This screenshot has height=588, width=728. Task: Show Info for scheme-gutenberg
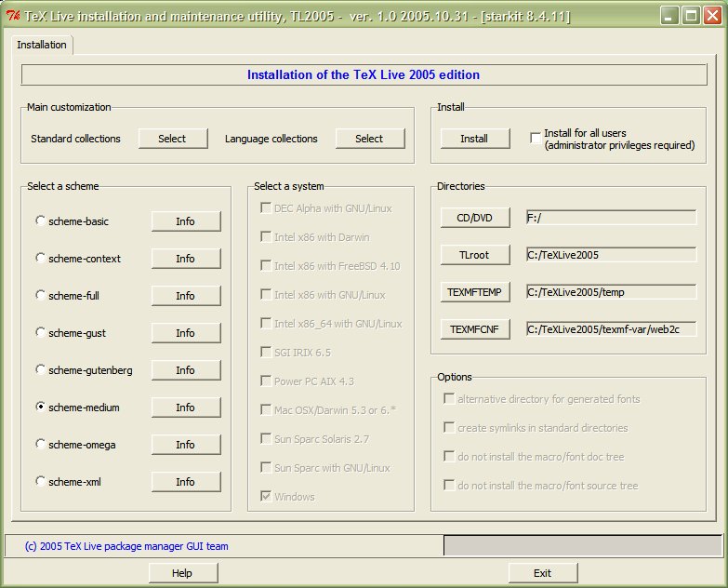(186, 370)
